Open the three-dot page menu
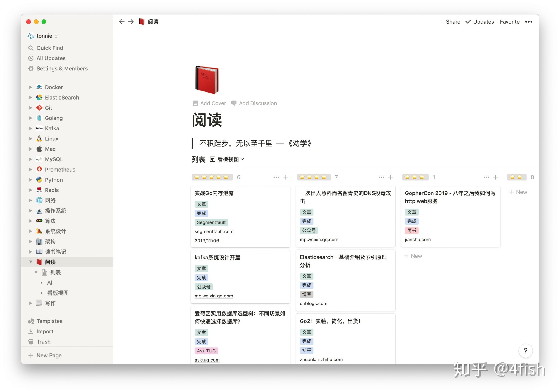The image size is (560, 392). 528,22
